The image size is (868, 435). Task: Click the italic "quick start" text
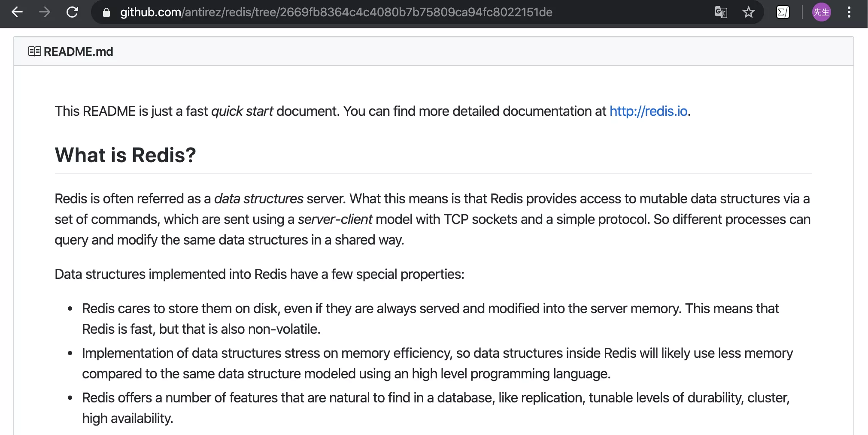click(242, 111)
